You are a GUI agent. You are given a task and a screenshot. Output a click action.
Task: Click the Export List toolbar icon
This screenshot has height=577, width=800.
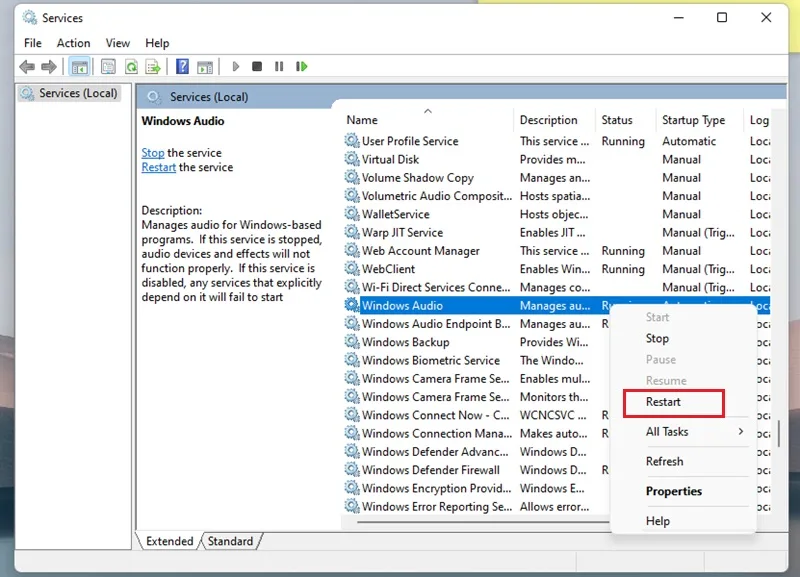point(153,66)
